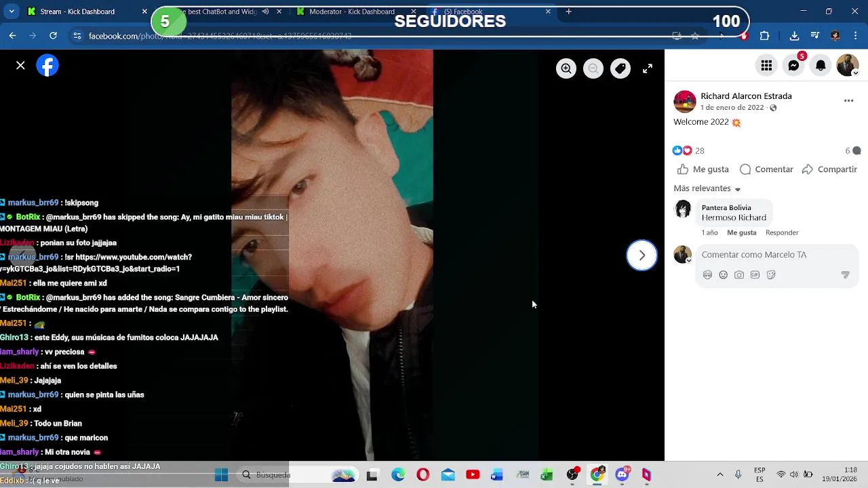Open Chrome three-dot menu
Viewport: 868px width, 488px height.
click(855, 36)
